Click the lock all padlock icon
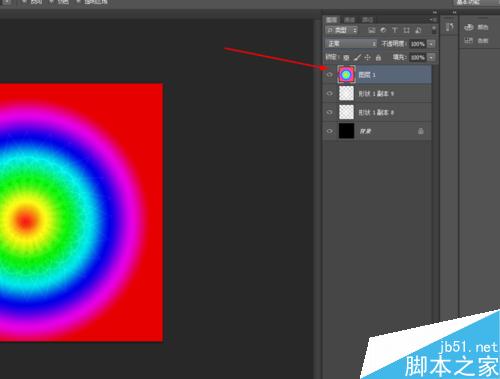This screenshot has width=500, height=379. pos(378,58)
